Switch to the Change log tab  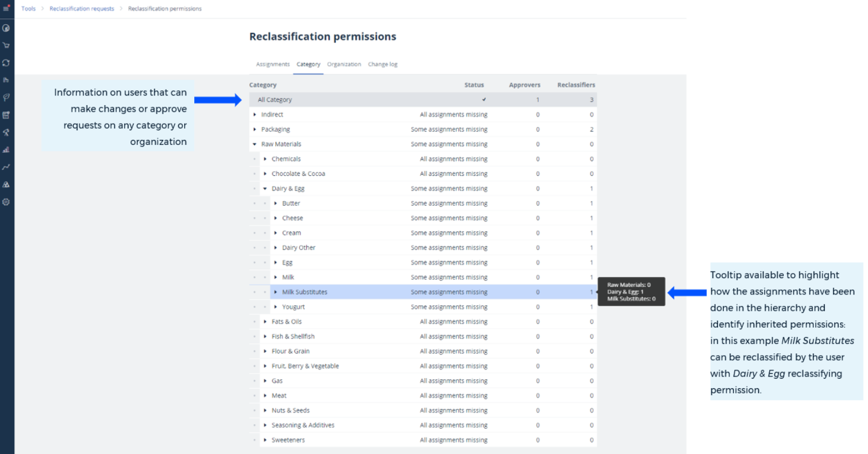[382, 65]
